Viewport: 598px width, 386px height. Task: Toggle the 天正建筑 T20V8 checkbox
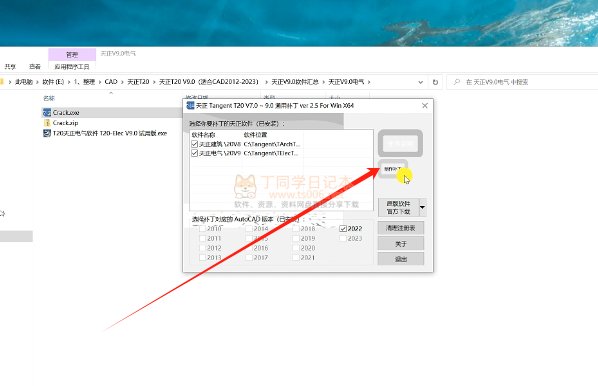[195, 144]
